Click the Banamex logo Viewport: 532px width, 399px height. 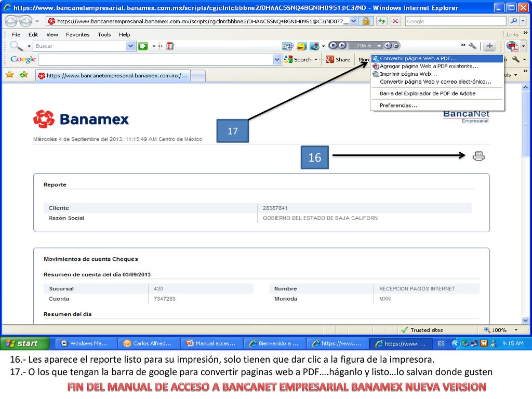pos(81,119)
